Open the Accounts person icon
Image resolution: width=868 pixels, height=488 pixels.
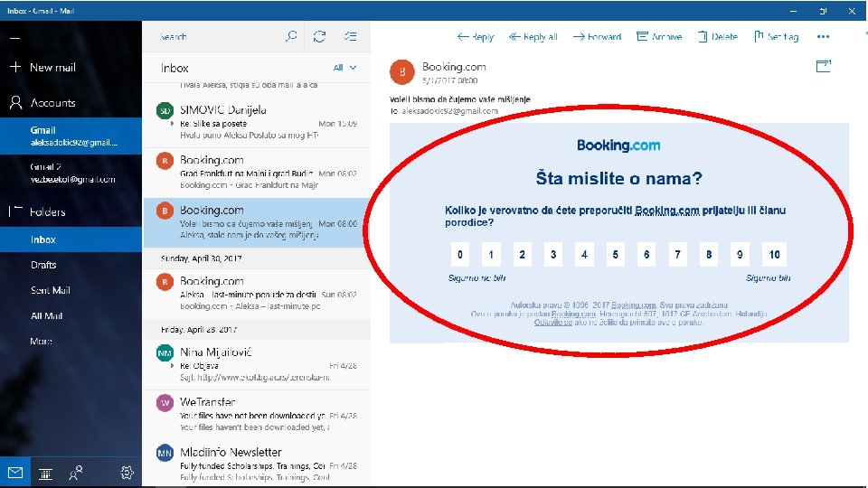15,102
